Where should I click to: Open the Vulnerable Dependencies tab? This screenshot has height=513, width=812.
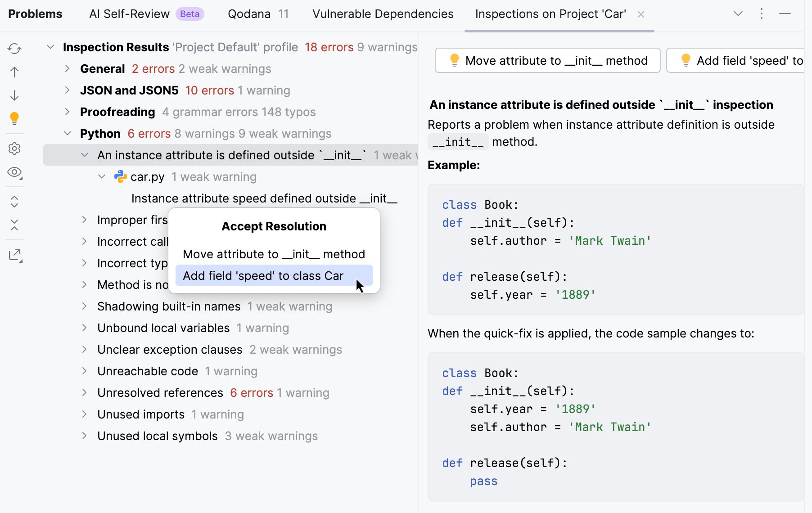pos(383,14)
